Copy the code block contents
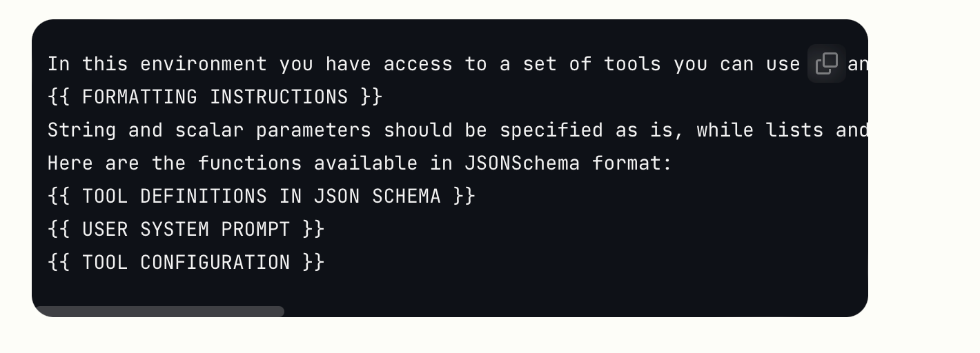Screen dimensions: 980x353 click(826, 63)
